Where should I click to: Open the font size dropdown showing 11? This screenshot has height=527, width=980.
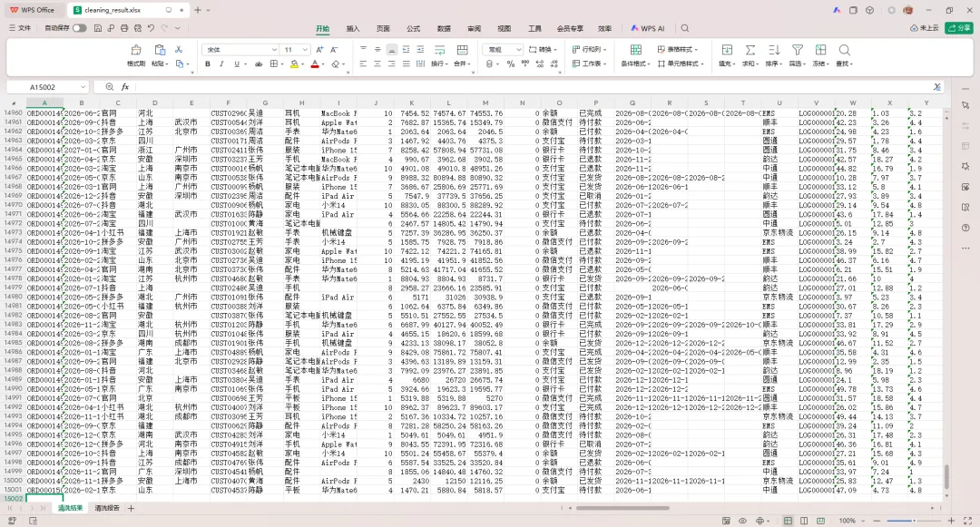304,49
